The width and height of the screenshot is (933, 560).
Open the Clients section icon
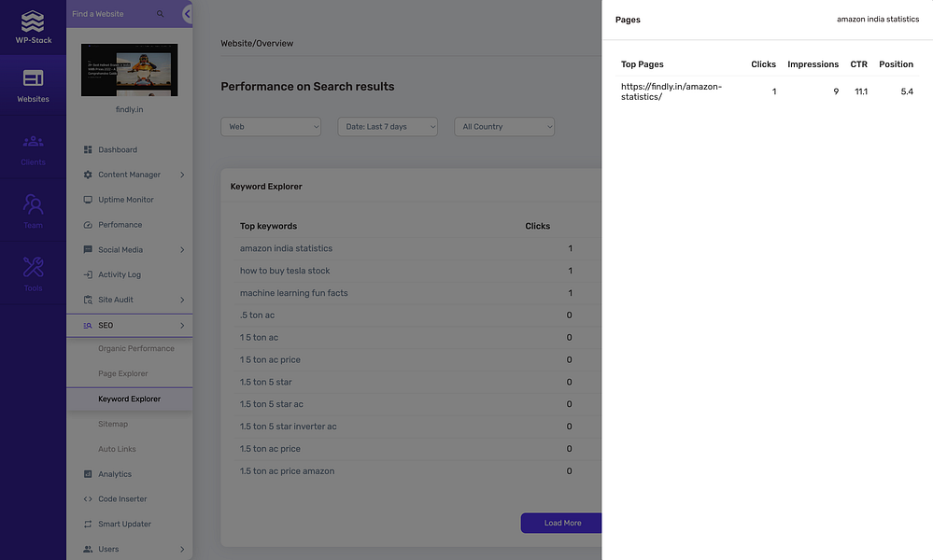pos(33,142)
